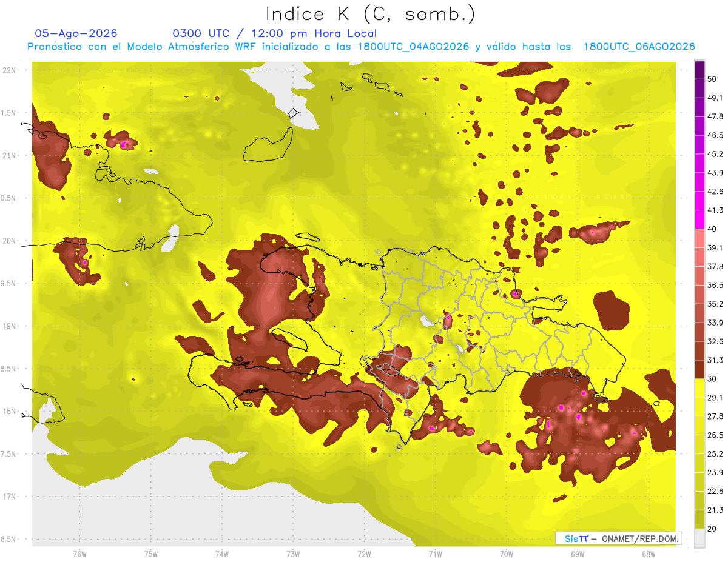728x562 pixels.
Task: Click colorbar value "33.9"
Action: [715, 323]
